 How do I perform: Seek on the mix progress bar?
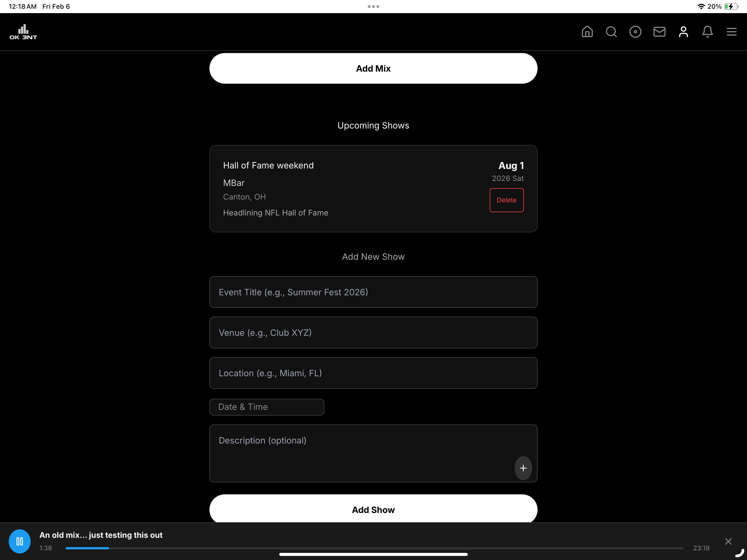point(374,548)
